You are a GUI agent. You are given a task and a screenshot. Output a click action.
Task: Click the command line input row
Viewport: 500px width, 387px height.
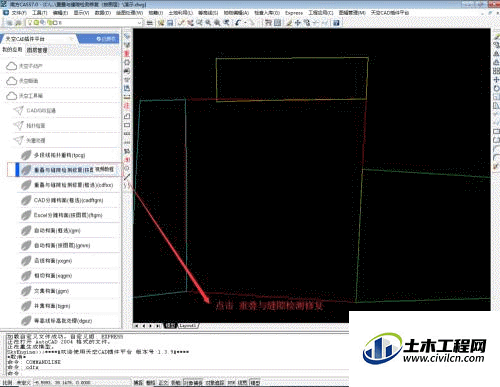(x=177, y=373)
